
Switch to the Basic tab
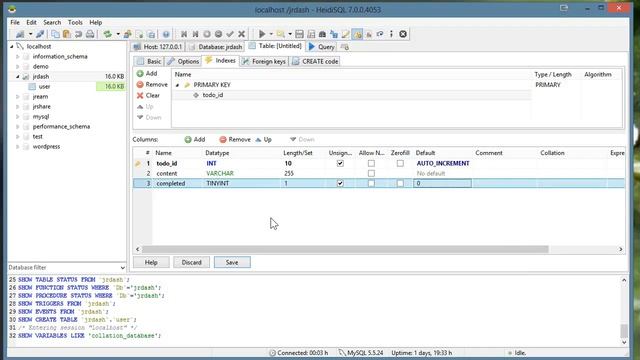149,61
